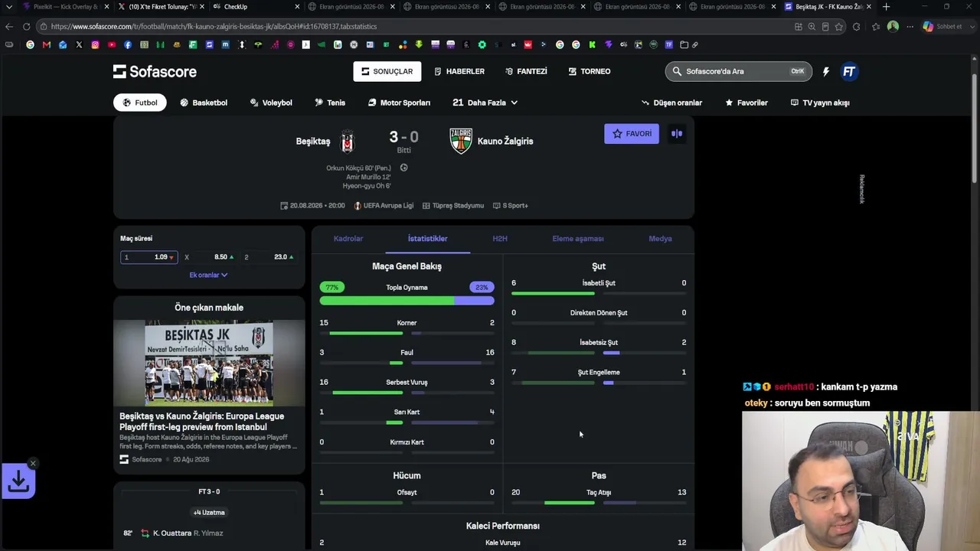Open the browser three-dot menu
Viewport: 980px width, 551px height.
(x=910, y=26)
